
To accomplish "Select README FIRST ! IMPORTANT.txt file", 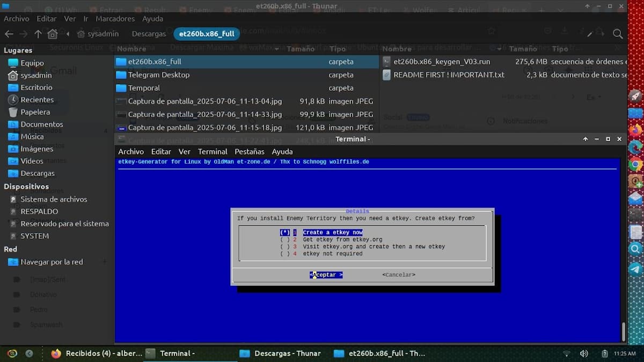I will tap(503, 75).
